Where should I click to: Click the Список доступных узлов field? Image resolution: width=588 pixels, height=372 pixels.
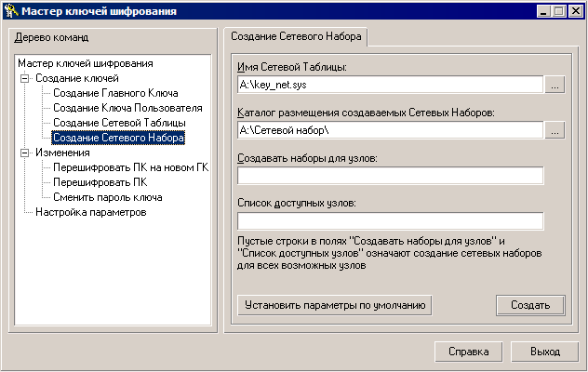[x=391, y=221]
